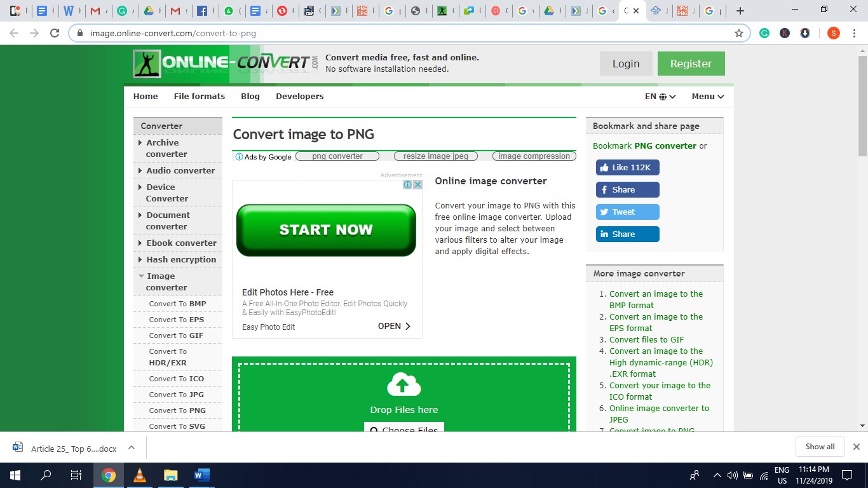Open Convert files to GIF link

click(x=647, y=340)
